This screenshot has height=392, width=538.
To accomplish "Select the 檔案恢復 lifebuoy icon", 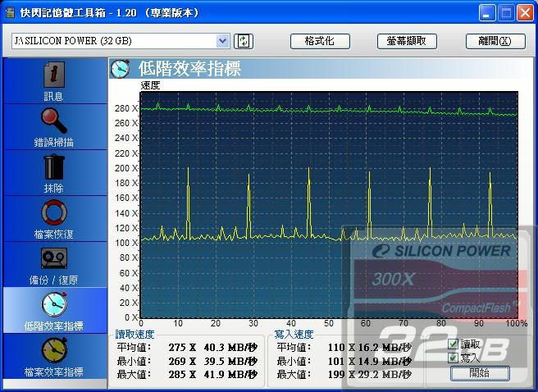I will coord(54,212).
